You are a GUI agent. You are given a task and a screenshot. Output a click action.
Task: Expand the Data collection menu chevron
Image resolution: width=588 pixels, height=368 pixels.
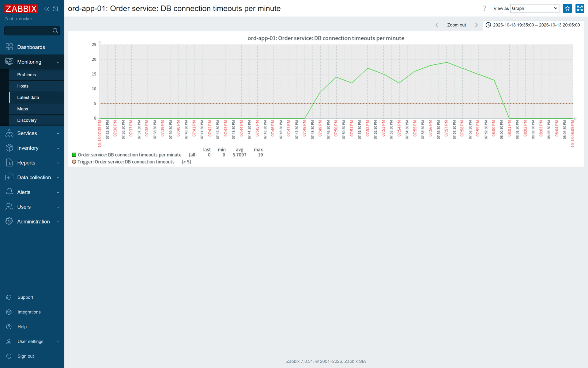click(58, 178)
